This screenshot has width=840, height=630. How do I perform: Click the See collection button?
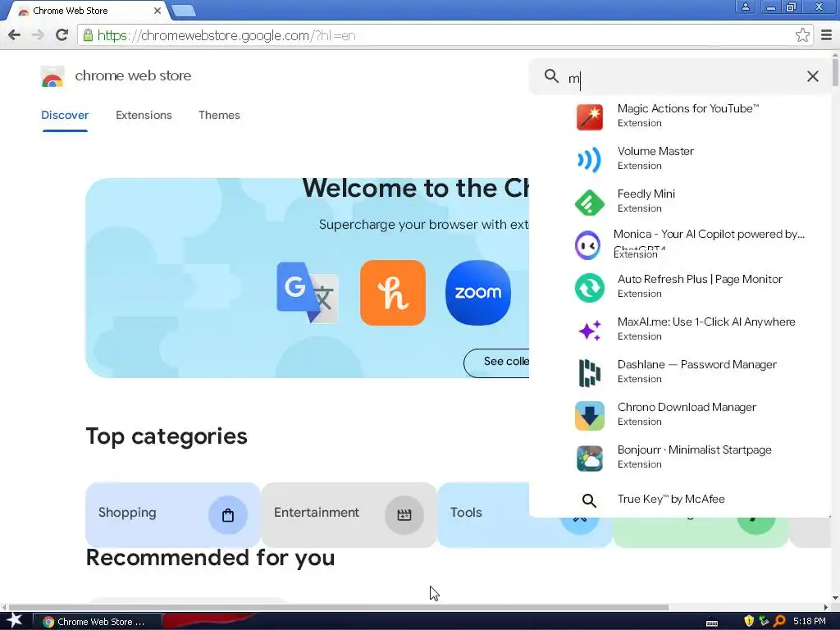tap(496, 363)
